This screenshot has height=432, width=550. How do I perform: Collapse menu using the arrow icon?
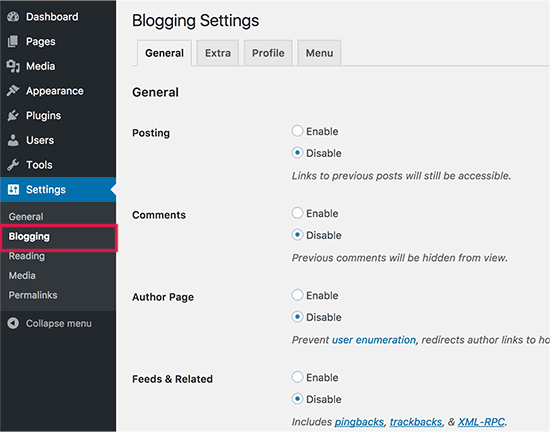13,323
